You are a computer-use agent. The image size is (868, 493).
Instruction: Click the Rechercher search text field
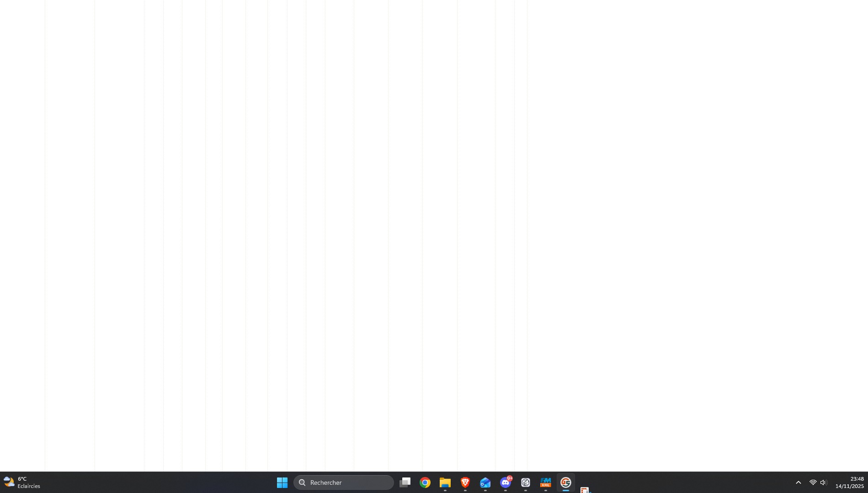pyautogui.click(x=347, y=482)
